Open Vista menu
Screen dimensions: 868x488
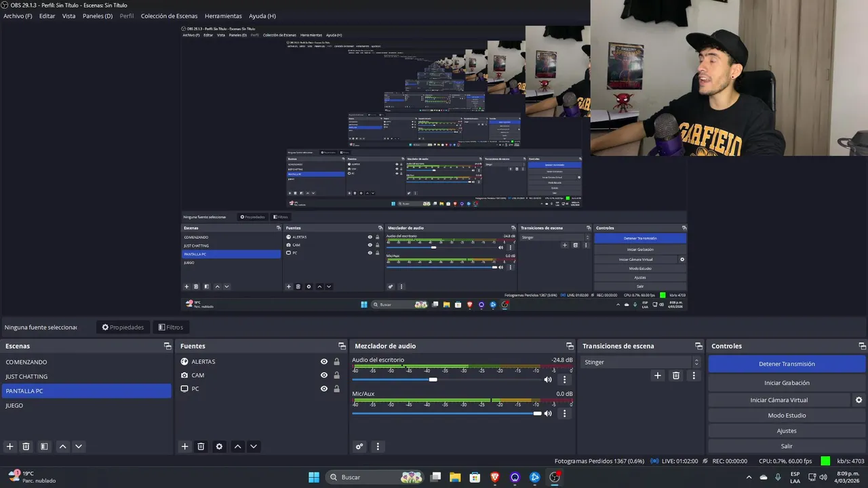coord(68,16)
